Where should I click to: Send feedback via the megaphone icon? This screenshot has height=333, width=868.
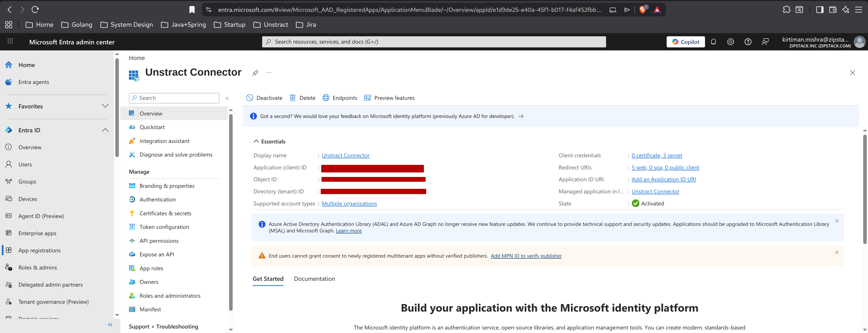click(x=765, y=41)
